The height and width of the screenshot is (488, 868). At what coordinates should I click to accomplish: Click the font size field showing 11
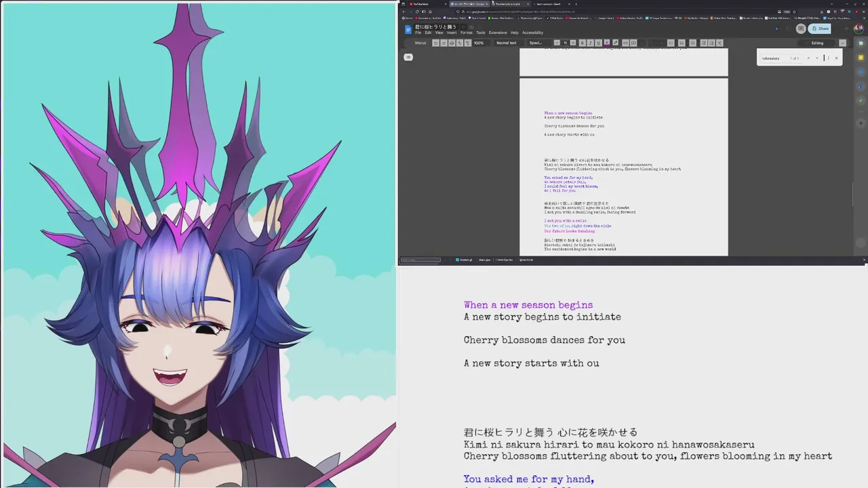(565, 43)
